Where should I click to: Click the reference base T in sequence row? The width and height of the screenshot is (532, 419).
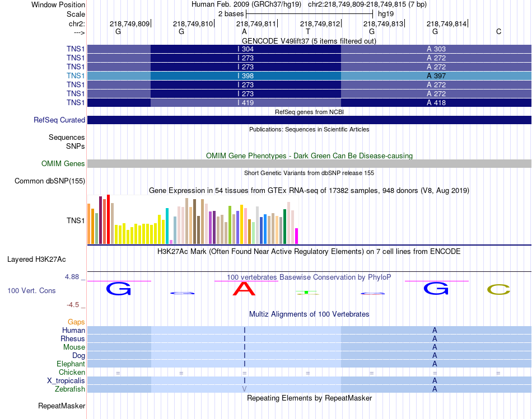point(308,31)
